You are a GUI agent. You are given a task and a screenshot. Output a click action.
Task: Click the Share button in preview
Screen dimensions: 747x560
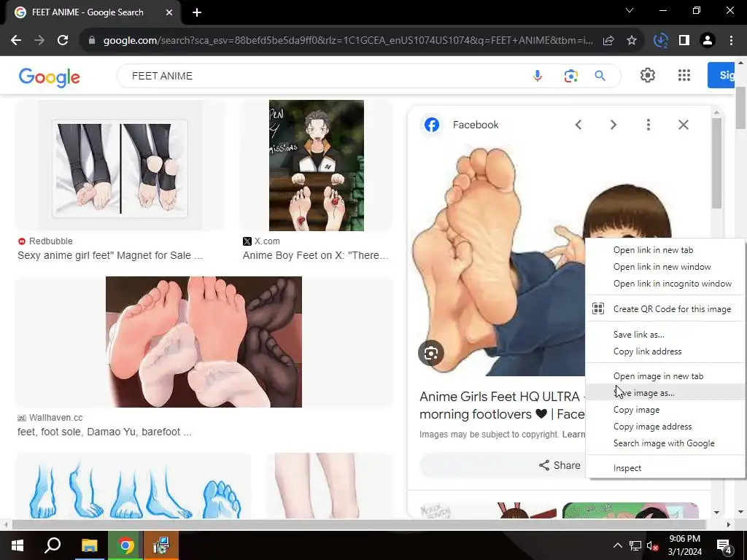(560, 465)
